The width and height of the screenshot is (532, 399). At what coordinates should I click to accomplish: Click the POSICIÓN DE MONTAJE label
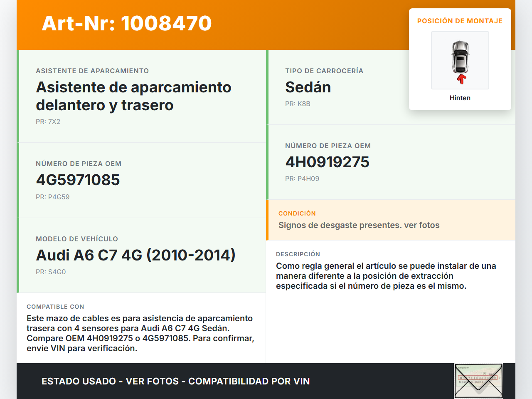tap(460, 21)
